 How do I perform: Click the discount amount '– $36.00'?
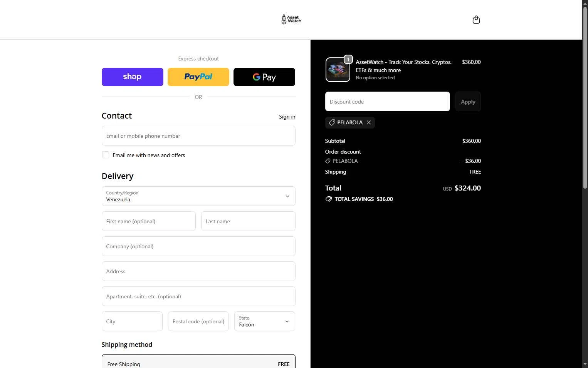(471, 161)
